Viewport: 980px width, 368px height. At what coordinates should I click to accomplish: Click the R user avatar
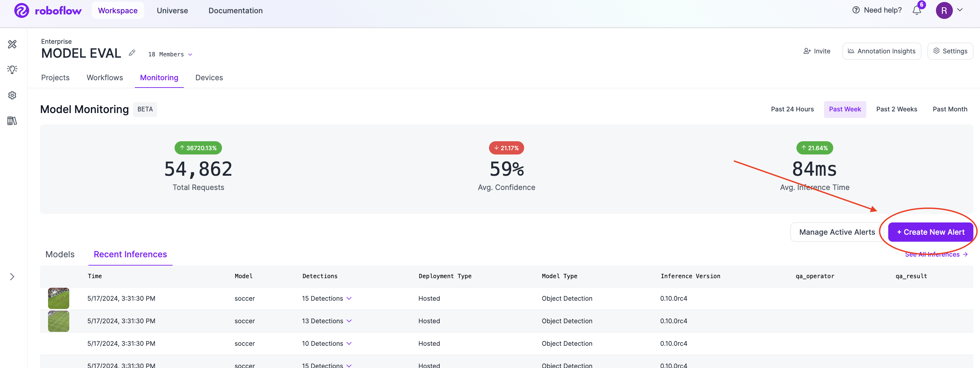944,10
